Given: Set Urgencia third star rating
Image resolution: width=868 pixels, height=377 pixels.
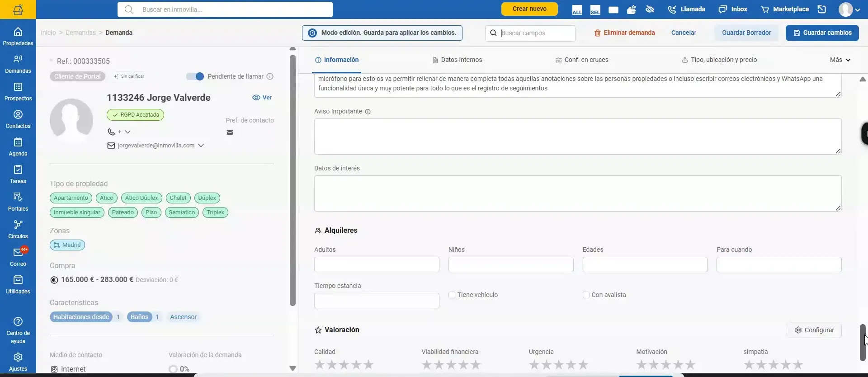Looking at the screenshot, I should click(559, 364).
